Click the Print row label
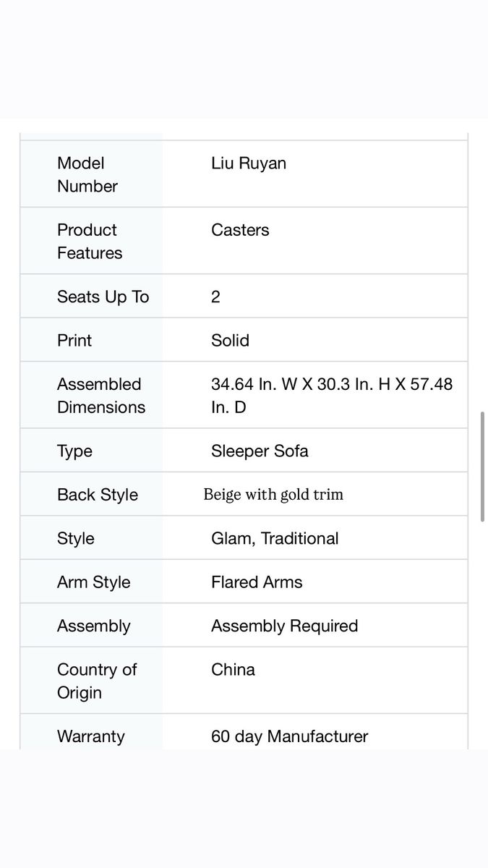488x868 pixels. click(x=74, y=340)
